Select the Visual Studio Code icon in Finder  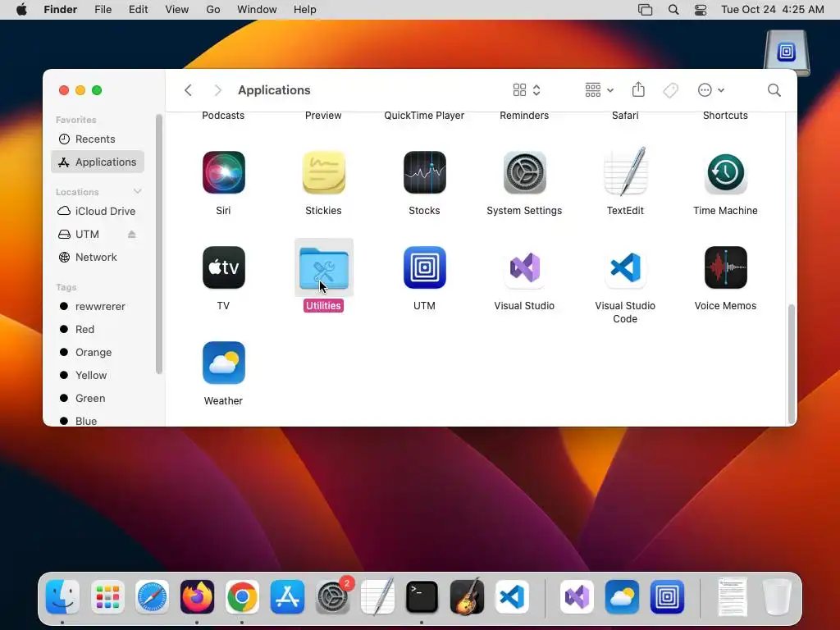(625, 267)
